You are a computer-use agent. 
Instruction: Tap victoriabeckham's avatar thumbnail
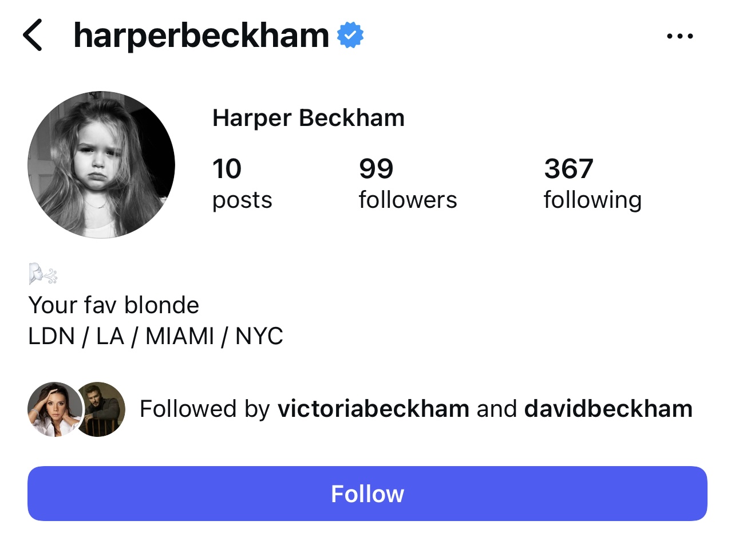click(x=55, y=409)
